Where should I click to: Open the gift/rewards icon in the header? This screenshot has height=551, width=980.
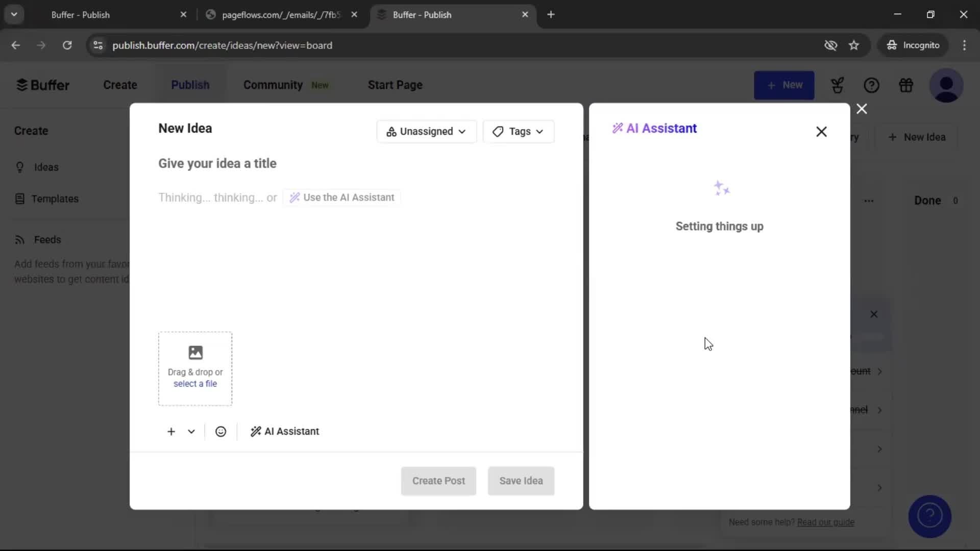click(x=906, y=85)
